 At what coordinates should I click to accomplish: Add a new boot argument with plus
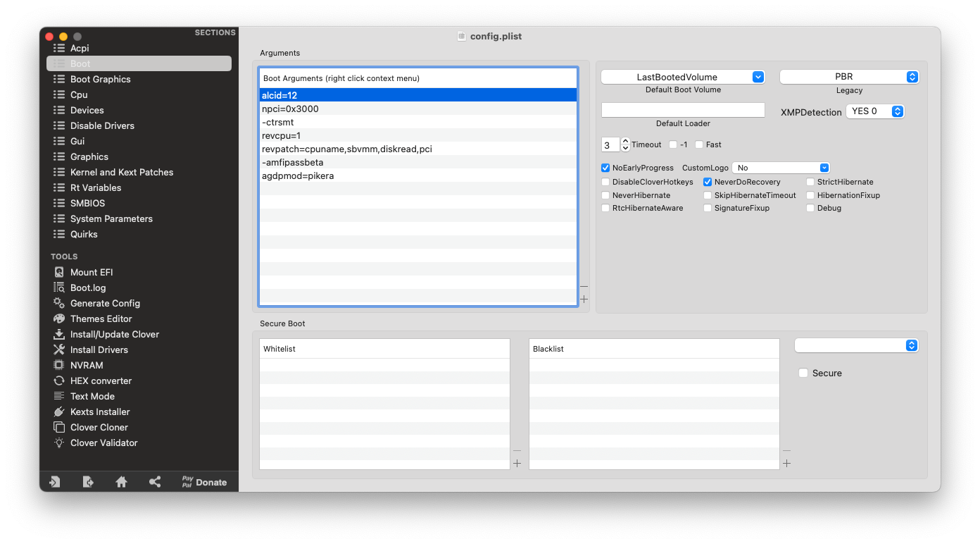(x=584, y=299)
